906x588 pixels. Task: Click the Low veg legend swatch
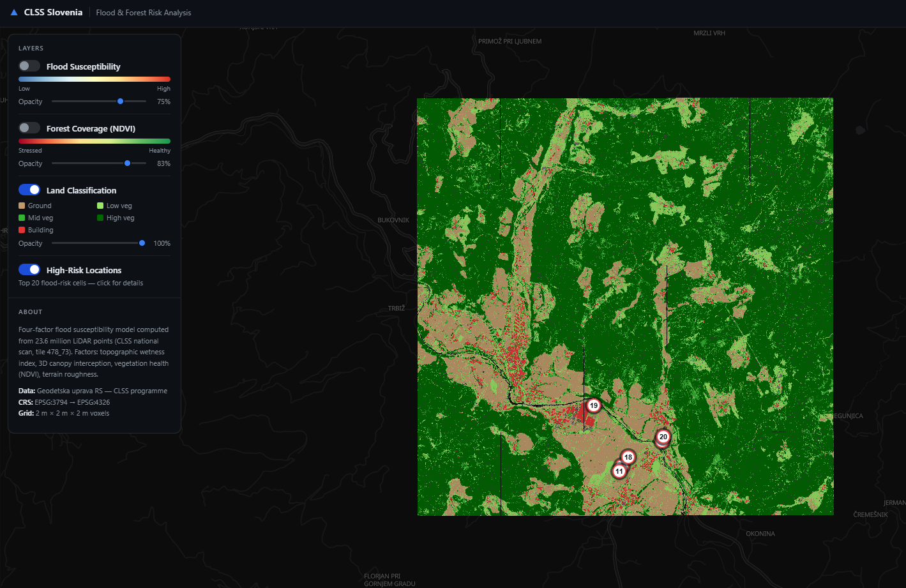coord(100,206)
